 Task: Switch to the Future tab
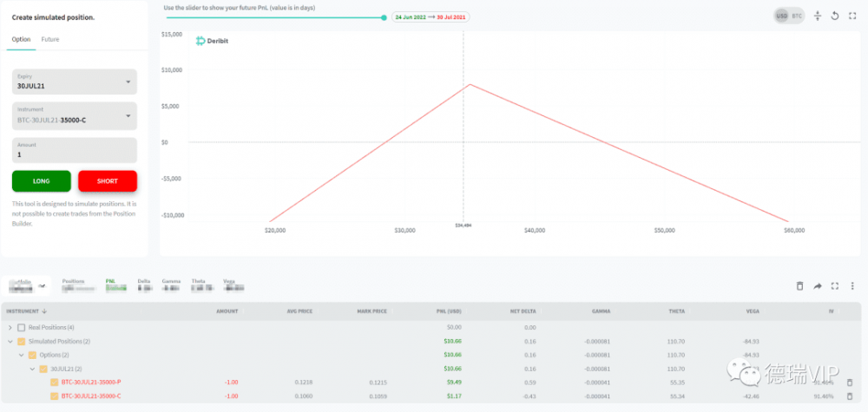coord(50,39)
